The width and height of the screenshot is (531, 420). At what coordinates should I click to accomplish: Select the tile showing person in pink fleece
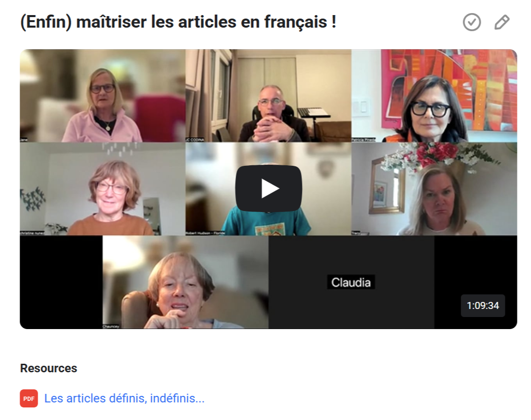point(102,96)
